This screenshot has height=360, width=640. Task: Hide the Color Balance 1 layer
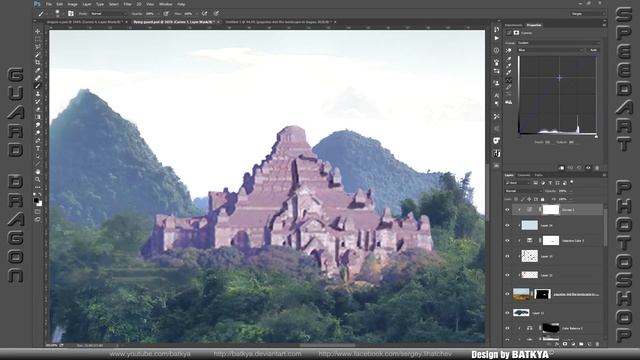[507, 328]
